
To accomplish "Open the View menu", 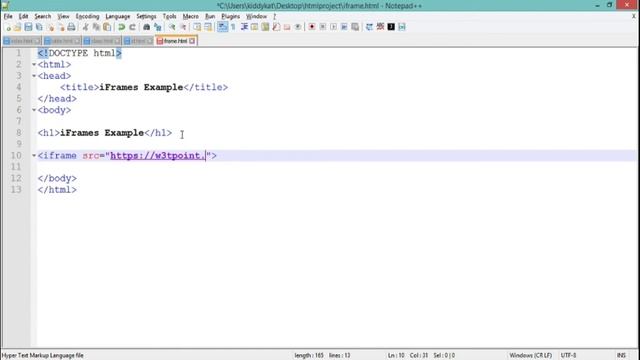I will click(63, 16).
